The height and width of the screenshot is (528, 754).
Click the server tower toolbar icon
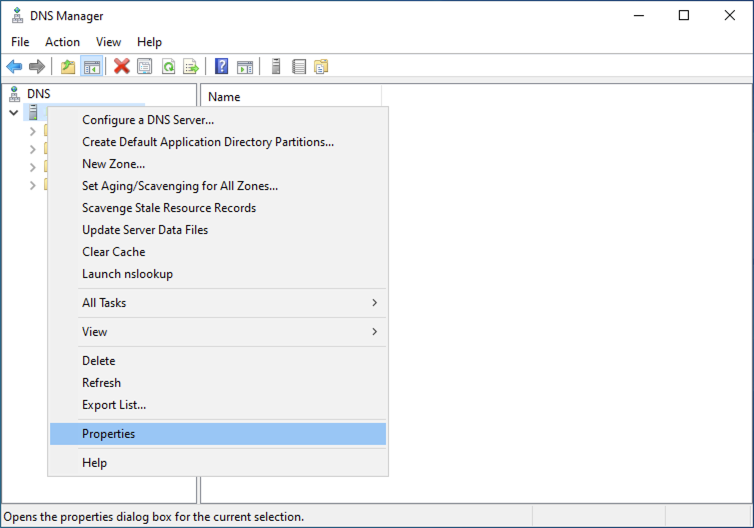(x=276, y=66)
